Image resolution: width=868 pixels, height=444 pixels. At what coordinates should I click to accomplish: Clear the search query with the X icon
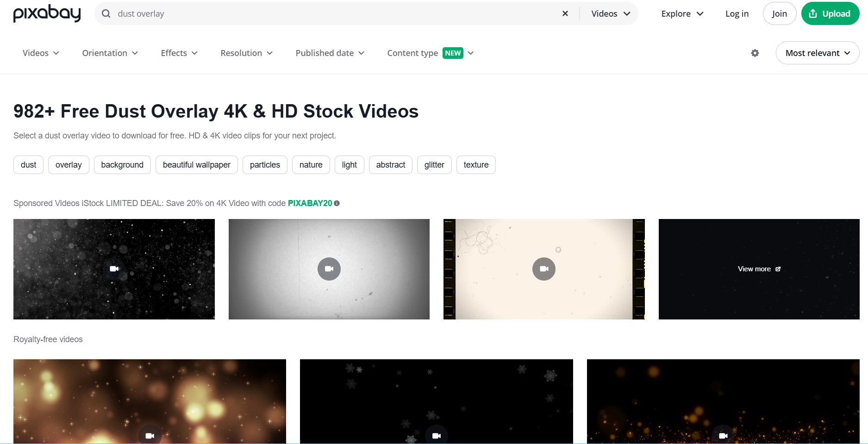(x=565, y=13)
